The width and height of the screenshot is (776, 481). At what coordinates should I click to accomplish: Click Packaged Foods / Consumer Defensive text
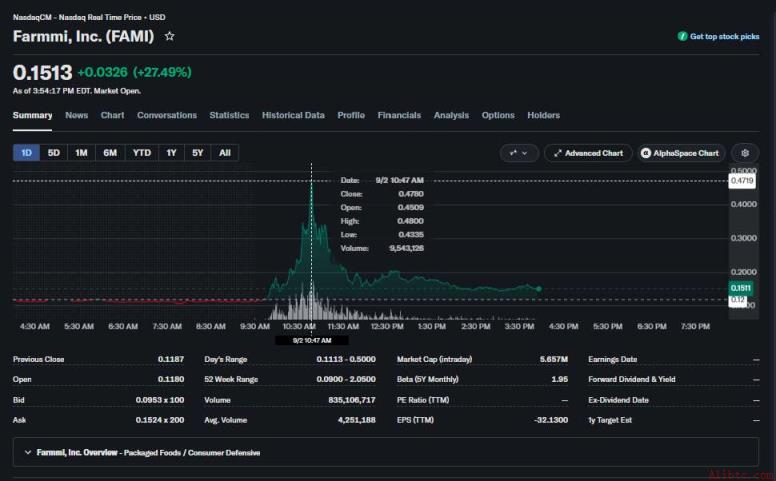192,453
